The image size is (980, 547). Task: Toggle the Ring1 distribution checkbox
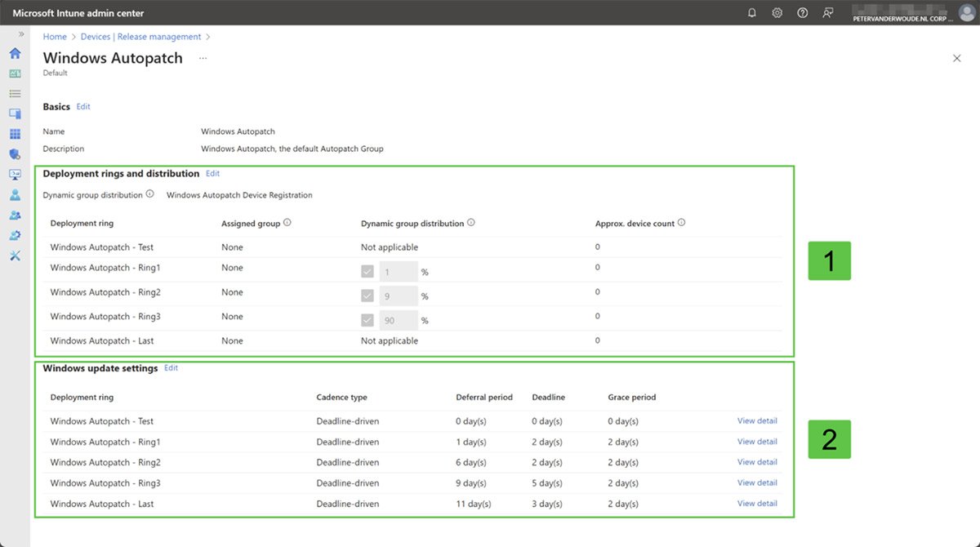pyautogui.click(x=367, y=272)
